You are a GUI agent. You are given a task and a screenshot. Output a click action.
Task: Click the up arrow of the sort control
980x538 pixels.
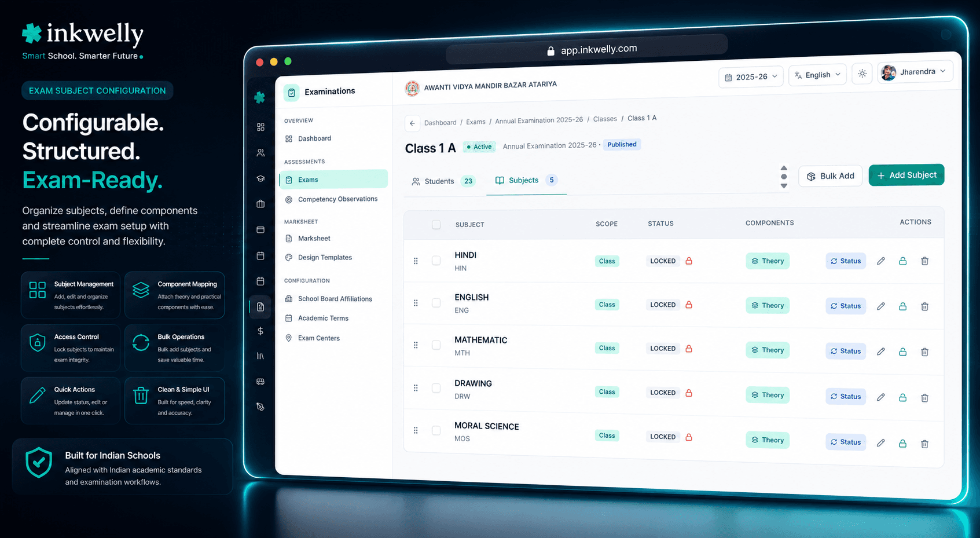[784, 168]
